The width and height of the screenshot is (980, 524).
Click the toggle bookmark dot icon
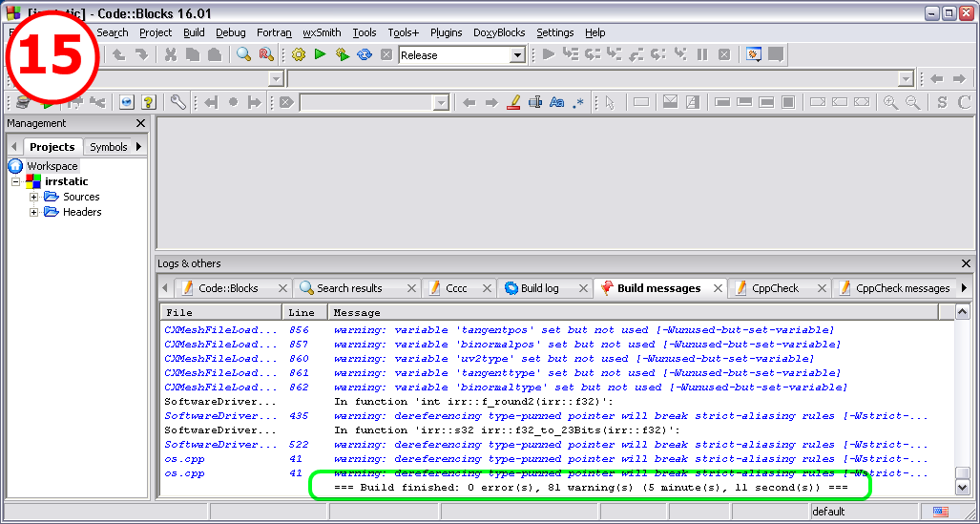(233, 102)
